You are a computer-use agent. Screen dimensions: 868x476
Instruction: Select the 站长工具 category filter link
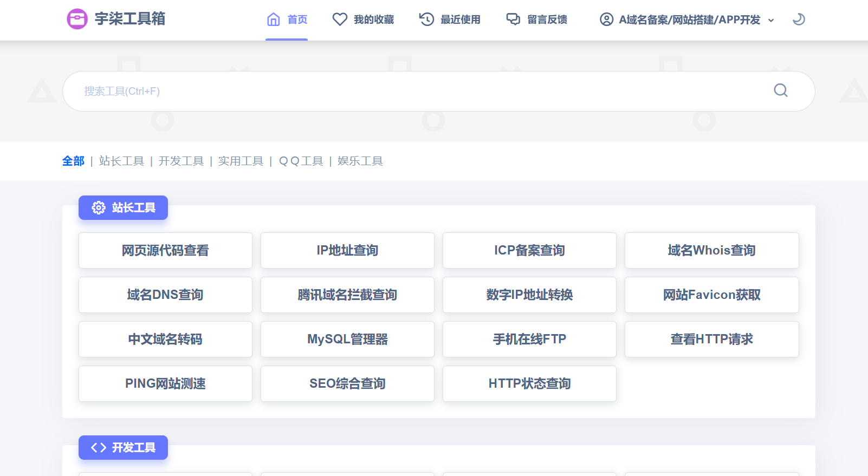coord(121,161)
